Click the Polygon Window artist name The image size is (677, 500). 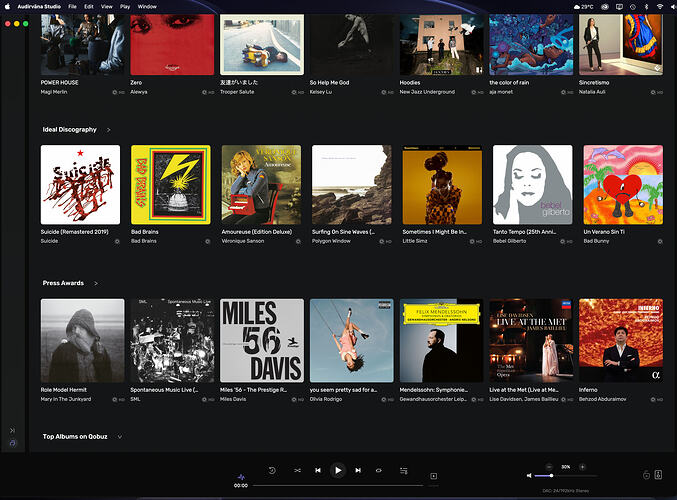click(331, 241)
